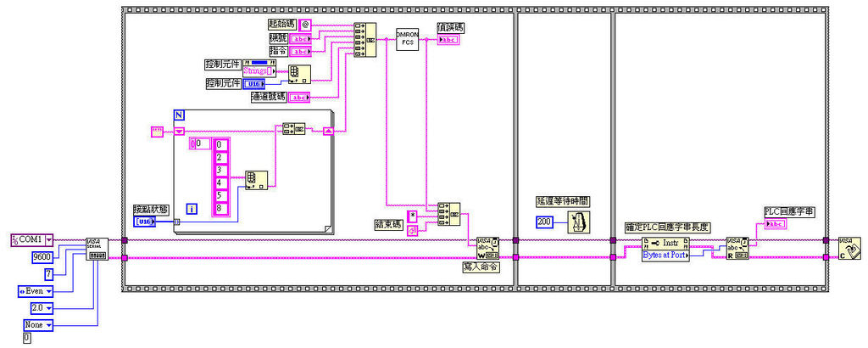Image resolution: width=868 pixels, height=348 pixels.
Task: Open the Strings[] property dropdown on 控制元件
Action: click(259, 71)
